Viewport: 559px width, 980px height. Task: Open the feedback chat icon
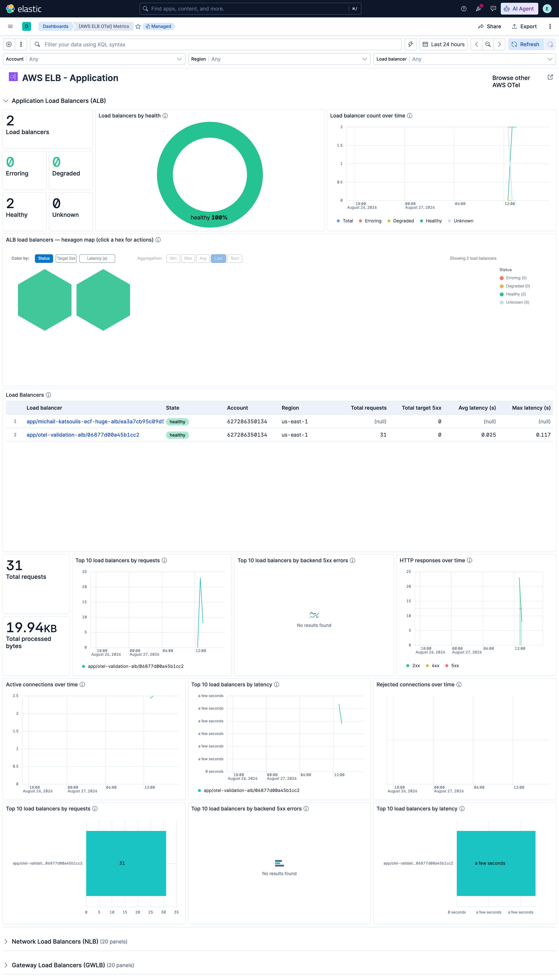point(493,9)
